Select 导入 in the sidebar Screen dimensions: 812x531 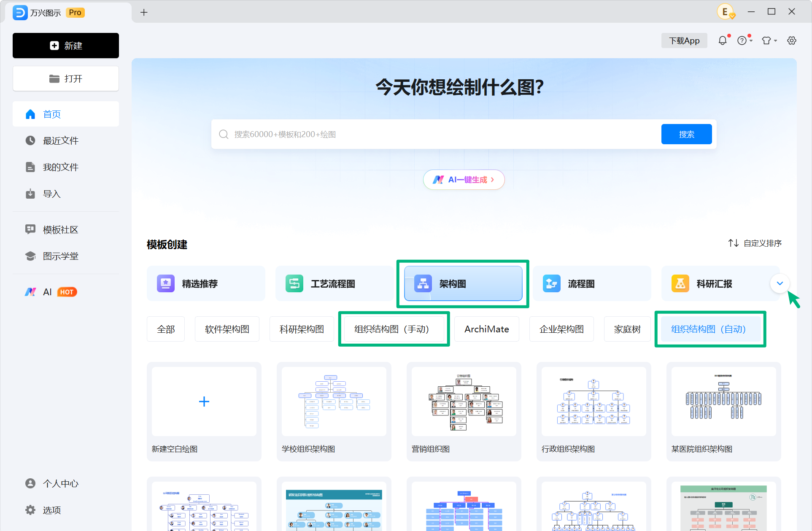click(66, 194)
